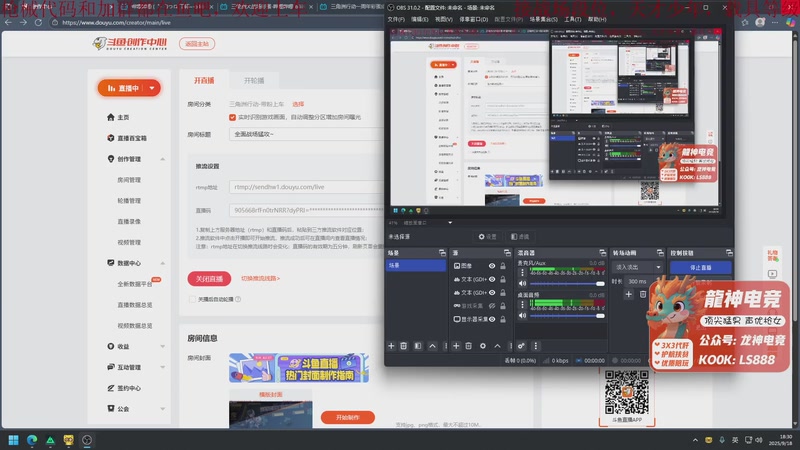The height and width of the screenshot is (450, 800).
Task: Click the rtmp地址 input field
Action: pos(306,187)
